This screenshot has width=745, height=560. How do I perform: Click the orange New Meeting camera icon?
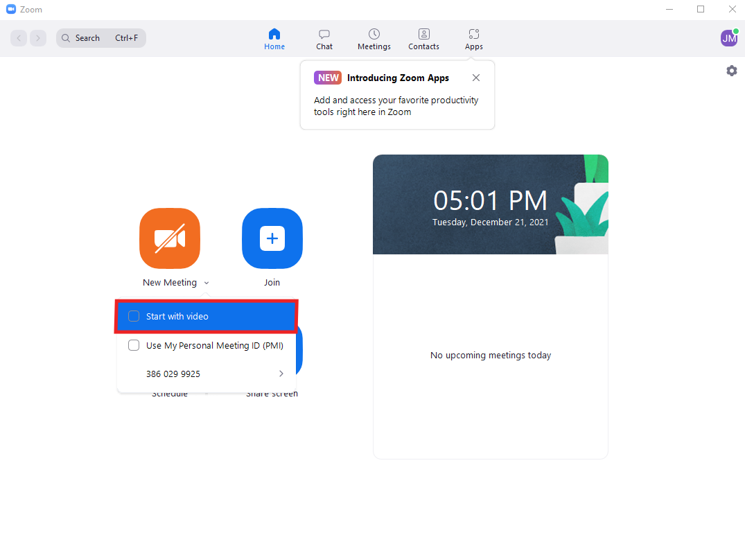click(170, 238)
